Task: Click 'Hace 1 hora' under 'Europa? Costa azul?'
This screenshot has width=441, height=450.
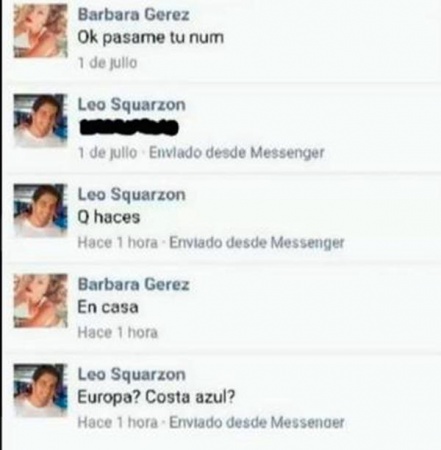Action: pyautogui.click(x=118, y=422)
